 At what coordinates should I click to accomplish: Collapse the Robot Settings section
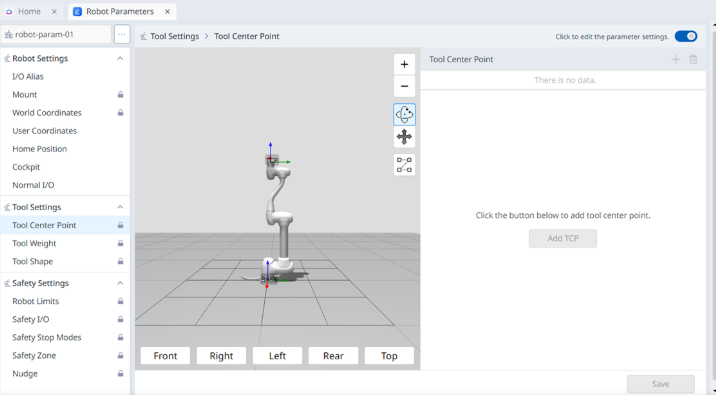pyautogui.click(x=120, y=58)
